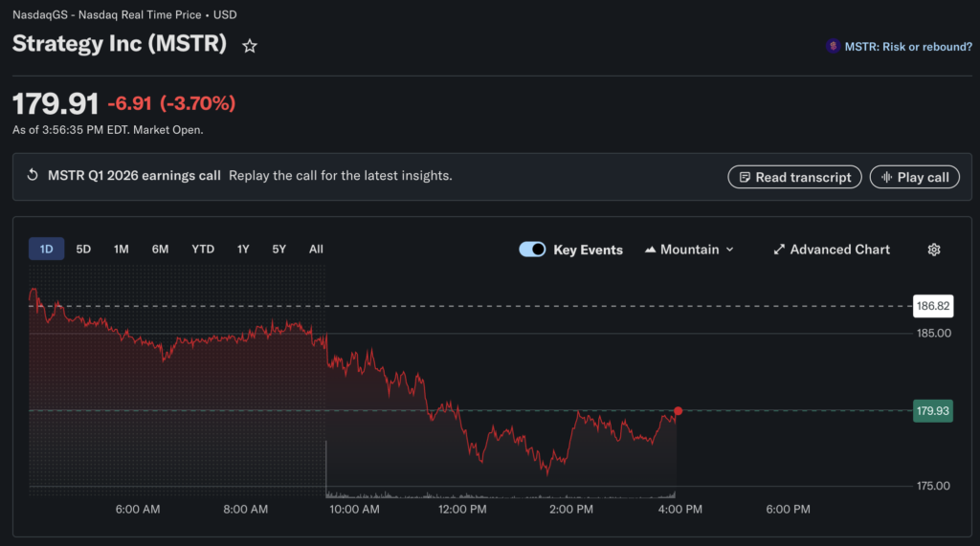980x546 pixels.
Task: Click the MSTR Risk or rebound avatar icon
Action: pos(833,46)
